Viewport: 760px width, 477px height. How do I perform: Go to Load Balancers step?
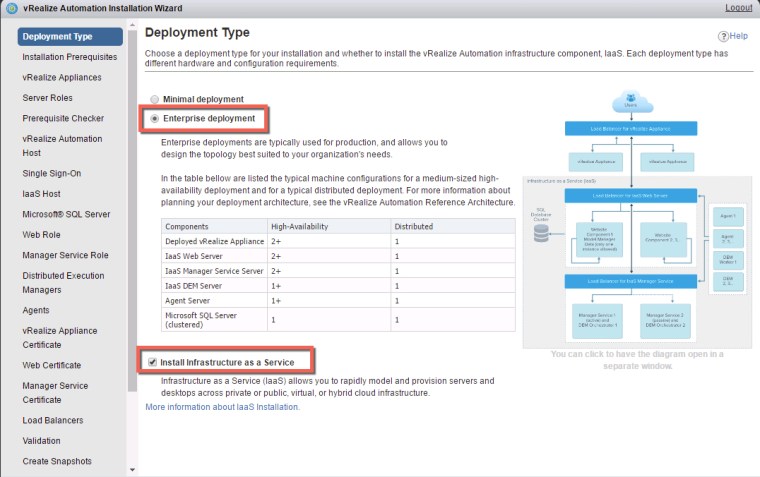(x=53, y=420)
